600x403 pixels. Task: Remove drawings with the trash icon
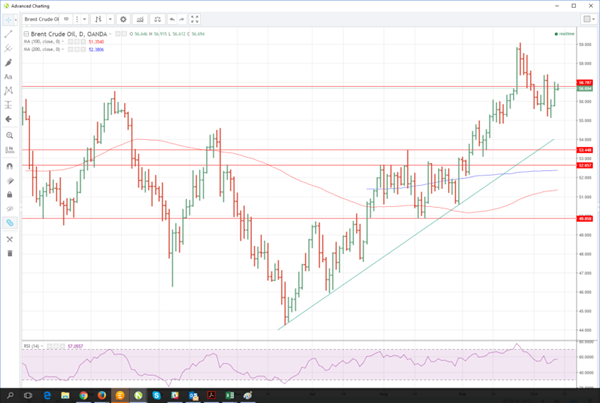pyautogui.click(x=10, y=253)
